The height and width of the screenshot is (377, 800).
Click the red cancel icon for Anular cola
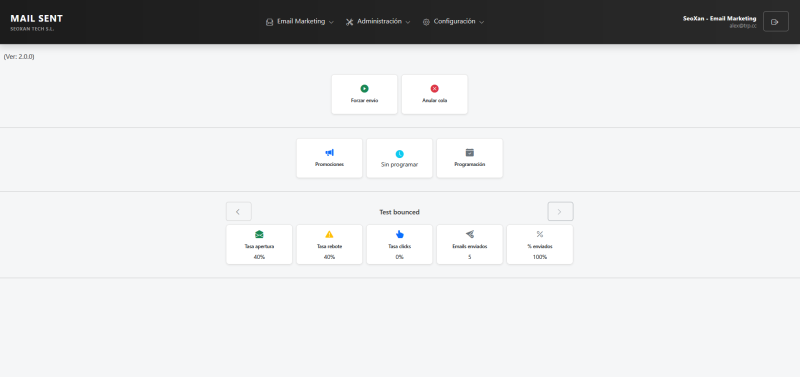coord(434,89)
